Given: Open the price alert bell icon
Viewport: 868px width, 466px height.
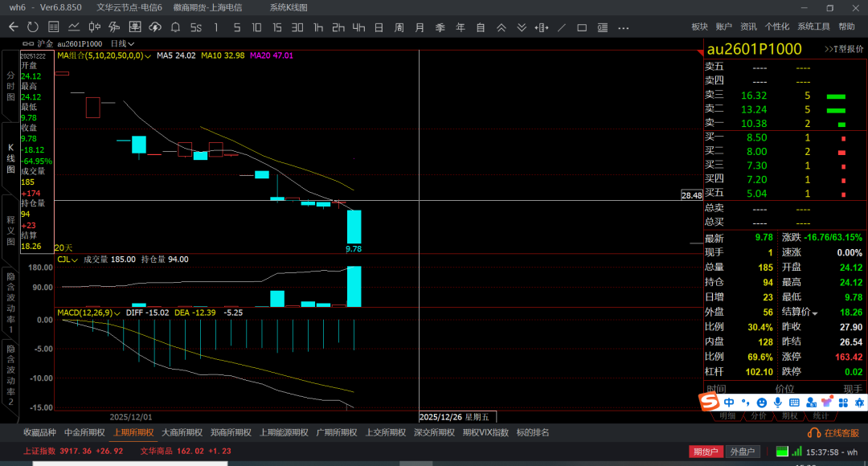Looking at the screenshot, I should tap(175, 27).
